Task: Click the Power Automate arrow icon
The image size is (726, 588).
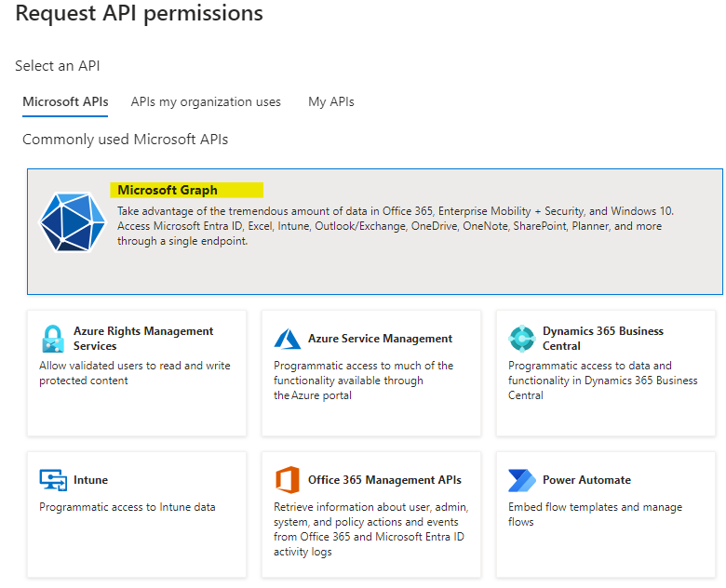Action: tap(522, 480)
